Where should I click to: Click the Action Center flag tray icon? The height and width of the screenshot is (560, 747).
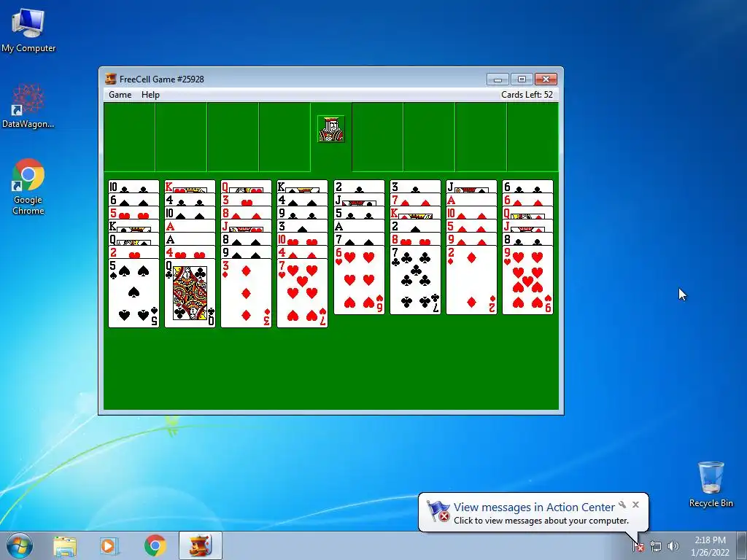click(x=638, y=546)
